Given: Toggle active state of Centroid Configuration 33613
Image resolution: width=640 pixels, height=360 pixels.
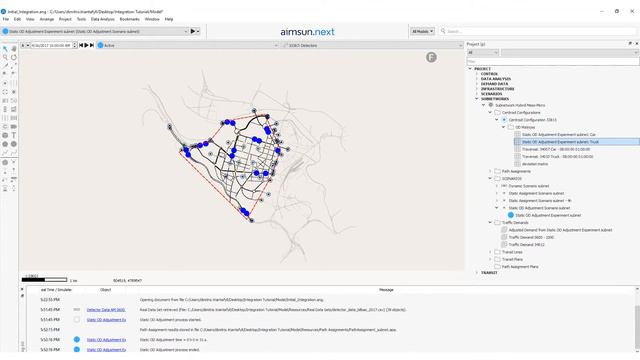Looking at the screenshot, I should point(504,120).
